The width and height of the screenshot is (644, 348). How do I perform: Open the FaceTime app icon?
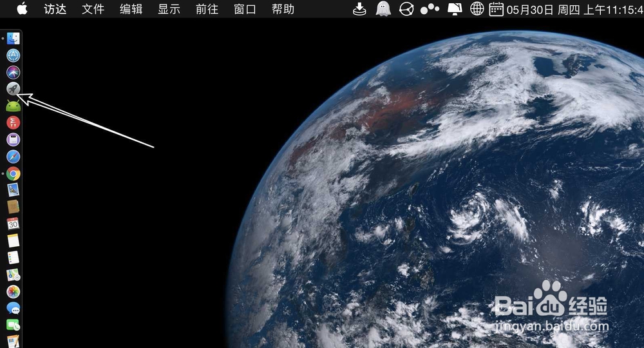13,325
